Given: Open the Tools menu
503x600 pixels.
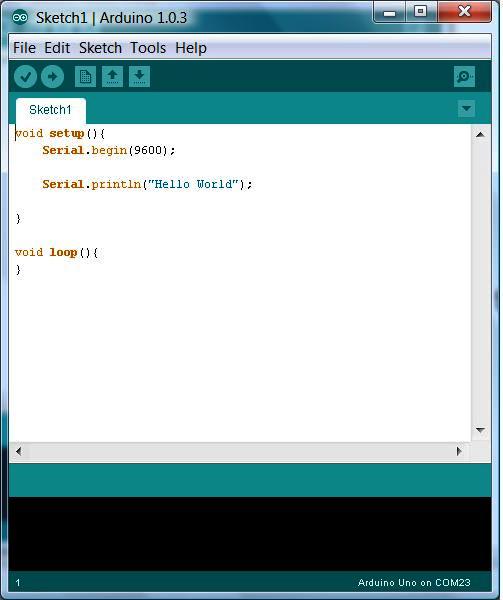Looking at the screenshot, I should (148, 48).
